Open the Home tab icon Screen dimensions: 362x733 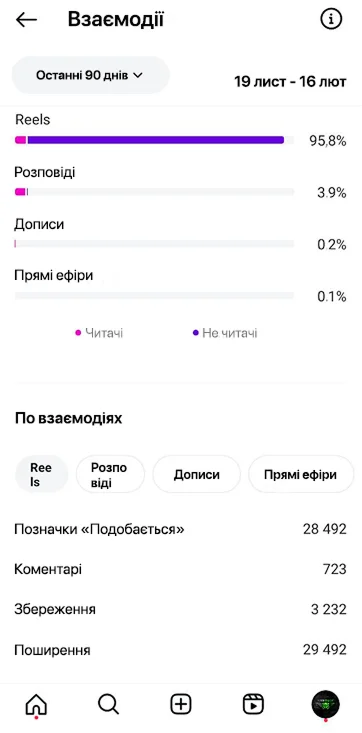pos(36,704)
